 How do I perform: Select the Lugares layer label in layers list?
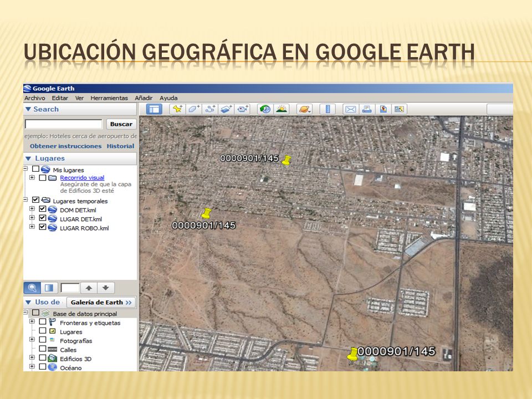pos(71,332)
